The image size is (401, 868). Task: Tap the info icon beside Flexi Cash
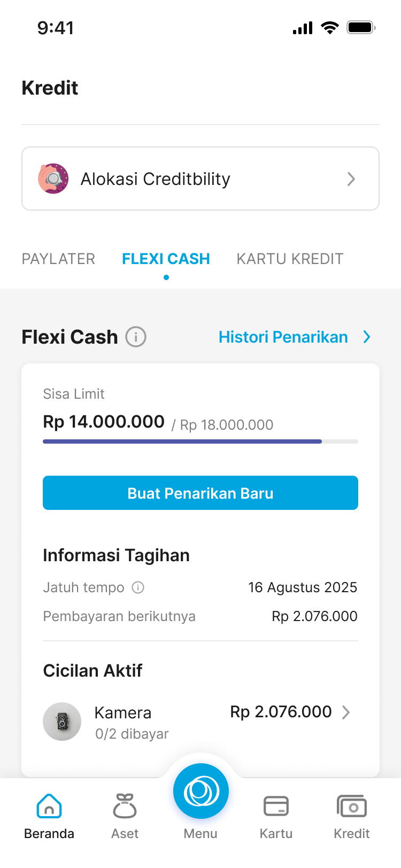[136, 337]
